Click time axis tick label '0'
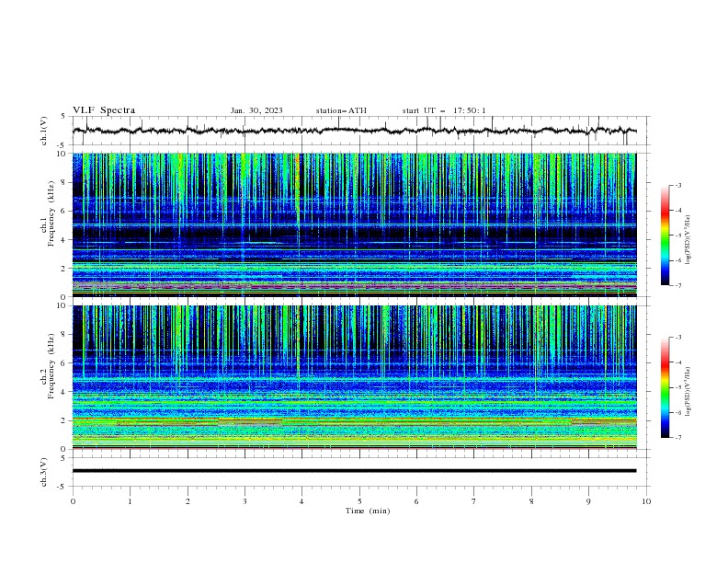The image size is (728, 563). coord(73,501)
